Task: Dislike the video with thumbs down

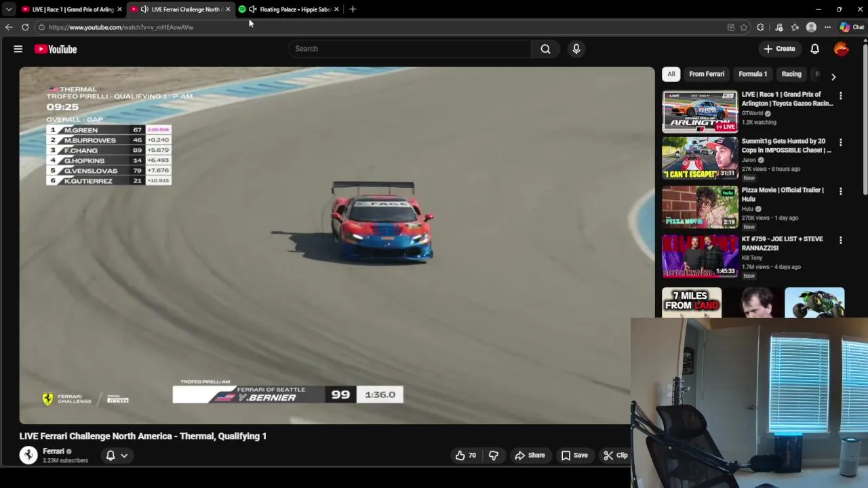Action: pos(494,455)
